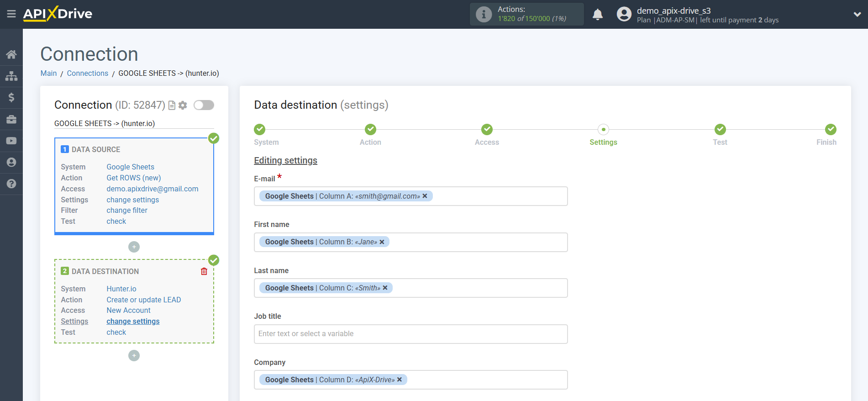Add step below Data Destination block
This screenshot has width=868, height=401.
(134, 355)
